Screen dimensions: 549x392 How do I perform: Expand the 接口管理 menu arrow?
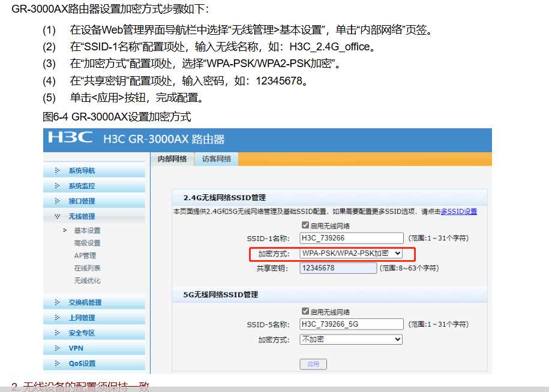(57, 201)
